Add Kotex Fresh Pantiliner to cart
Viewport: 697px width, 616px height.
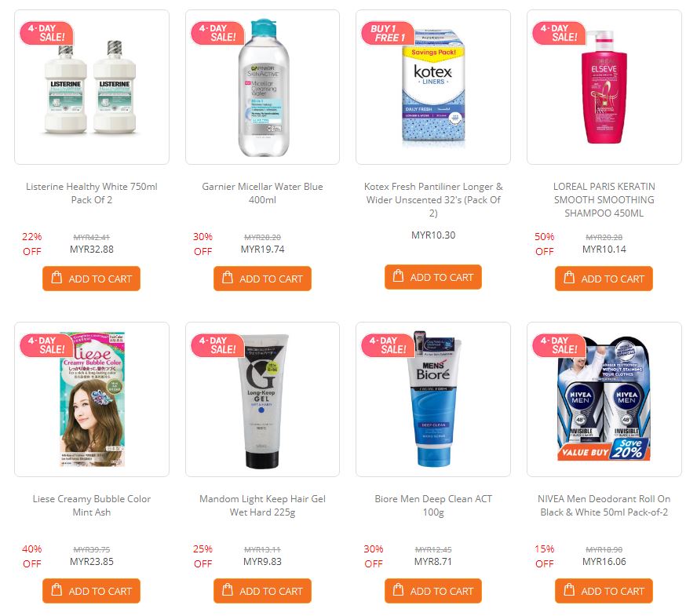pyautogui.click(x=433, y=277)
